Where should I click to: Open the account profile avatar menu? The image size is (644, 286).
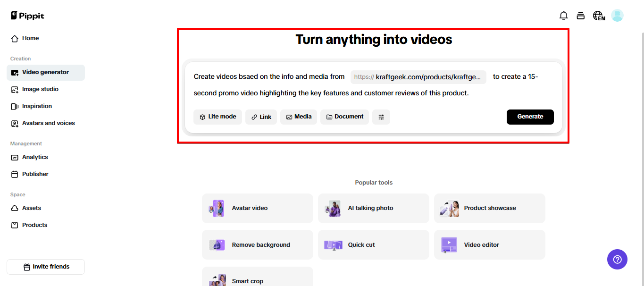click(617, 15)
